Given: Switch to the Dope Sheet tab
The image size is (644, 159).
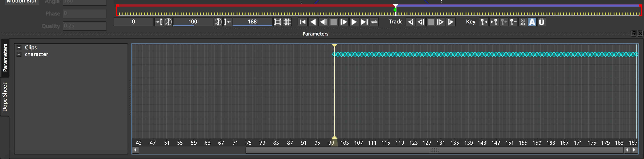Looking at the screenshot, I should (x=5, y=97).
